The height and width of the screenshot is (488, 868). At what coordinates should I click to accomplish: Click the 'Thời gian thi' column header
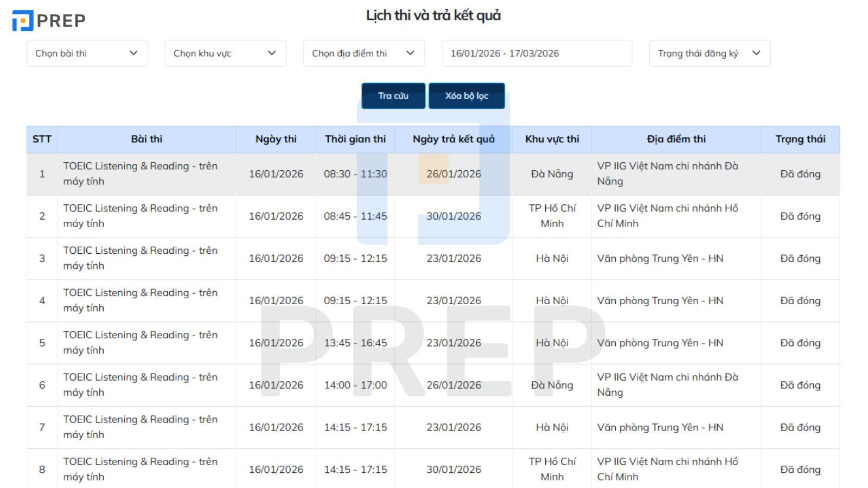point(355,139)
